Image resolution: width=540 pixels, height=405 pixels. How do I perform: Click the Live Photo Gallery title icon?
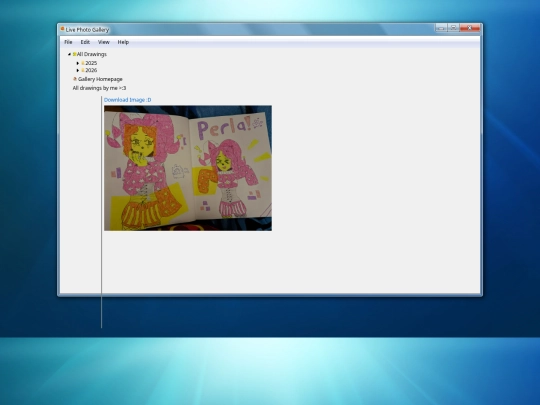tap(62, 29)
